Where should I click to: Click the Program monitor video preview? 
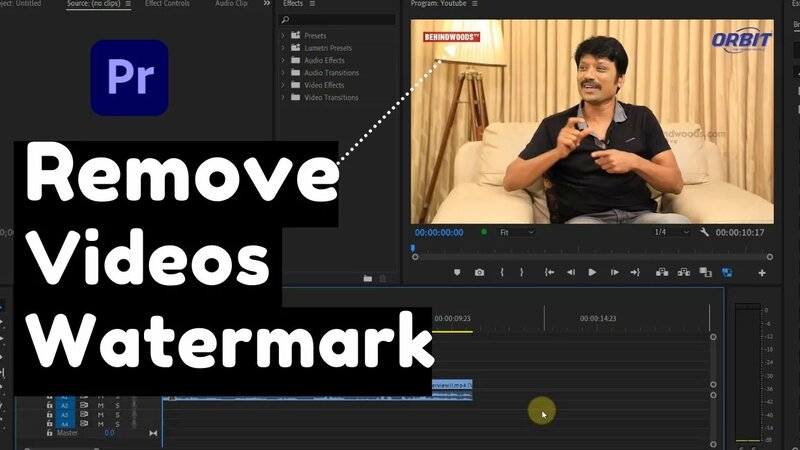(x=592, y=121)
